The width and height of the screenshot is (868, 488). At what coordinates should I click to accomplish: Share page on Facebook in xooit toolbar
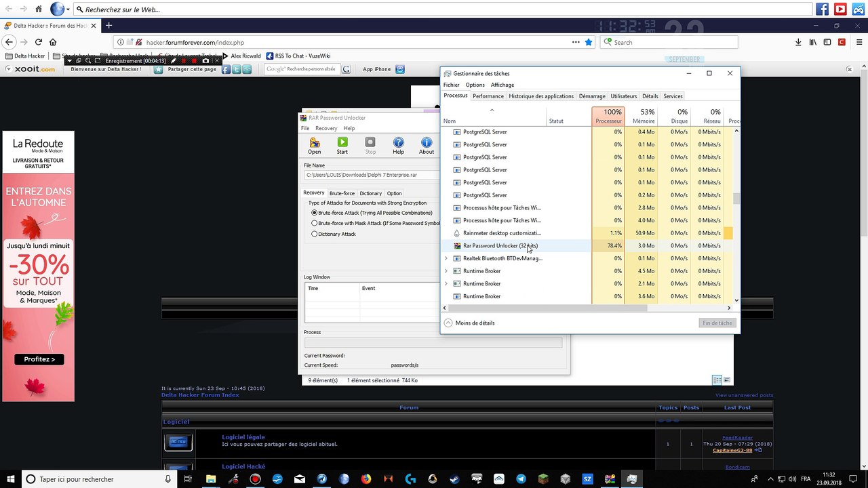pyautogui.click(x=226, y=69)
